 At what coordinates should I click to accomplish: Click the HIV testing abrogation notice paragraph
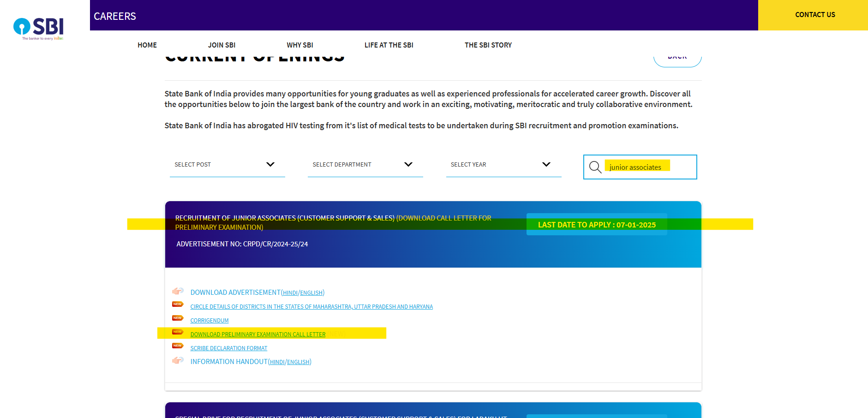click(421, 125)
